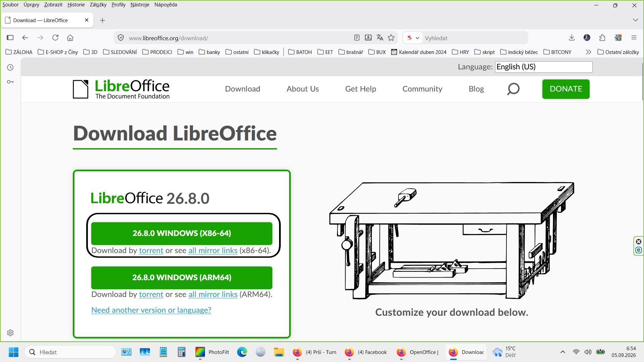Click the 26.8.0 Windows (x86-64) download button
Image resolution: width=644 pixels, height=362 pixels.
(182, 233)
